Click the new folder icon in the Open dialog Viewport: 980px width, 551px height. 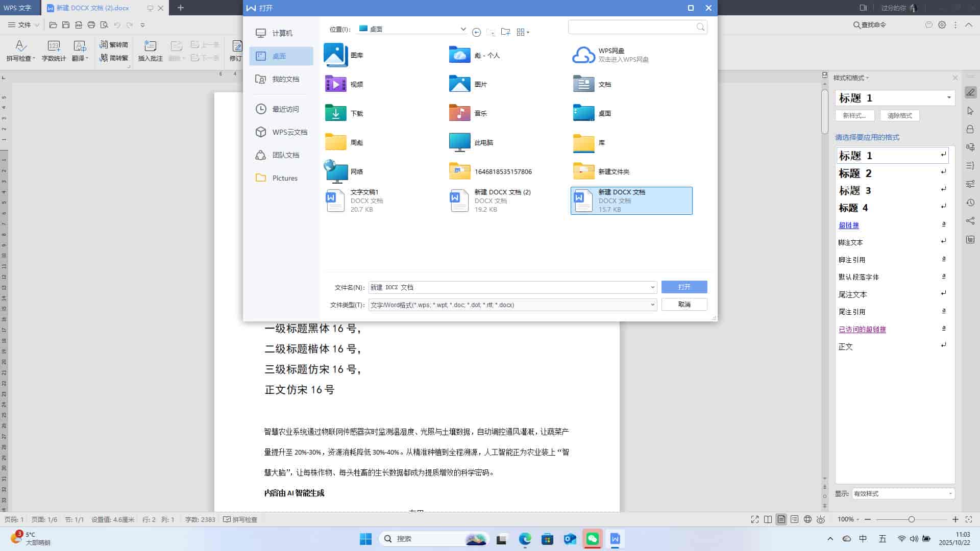(505, 32)
